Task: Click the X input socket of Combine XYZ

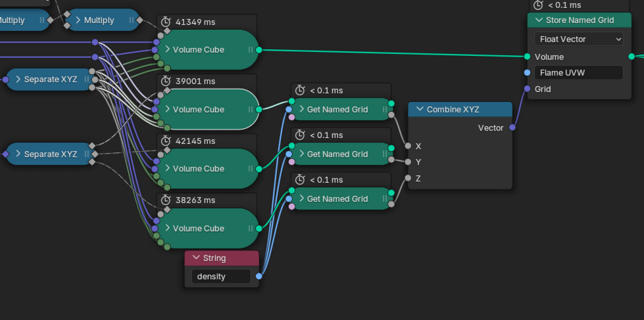Action: coord(408,146)
